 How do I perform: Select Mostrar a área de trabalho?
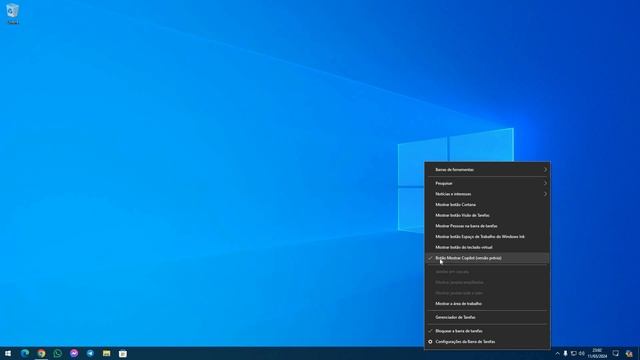(x=487, y=304)
